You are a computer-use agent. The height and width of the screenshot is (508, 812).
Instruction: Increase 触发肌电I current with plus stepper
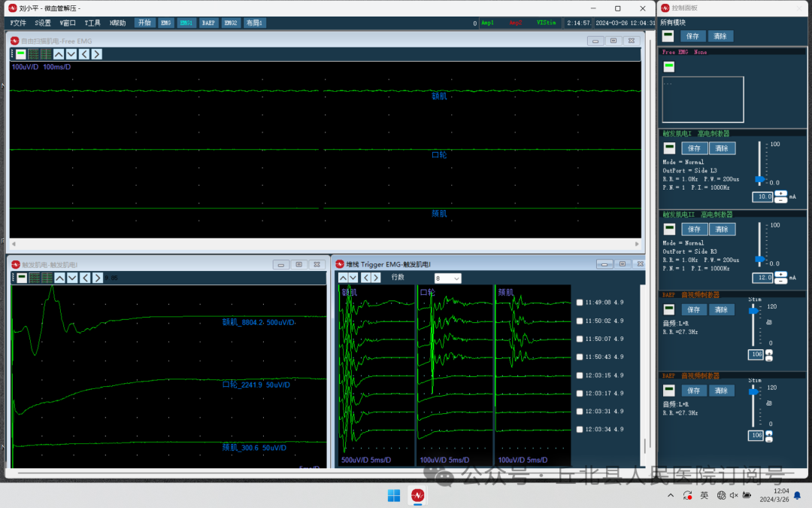point(780,194)
